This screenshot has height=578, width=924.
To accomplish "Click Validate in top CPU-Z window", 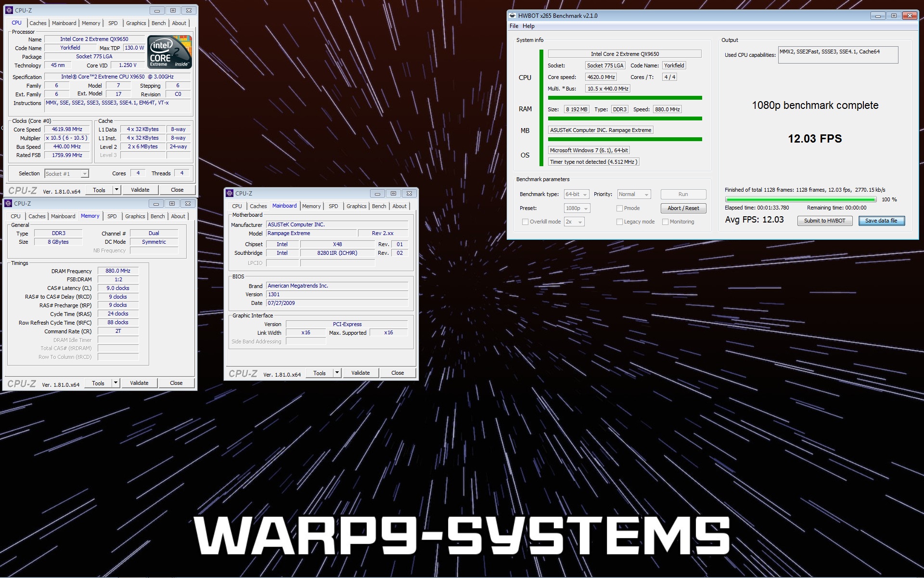I will pos(141,190).
